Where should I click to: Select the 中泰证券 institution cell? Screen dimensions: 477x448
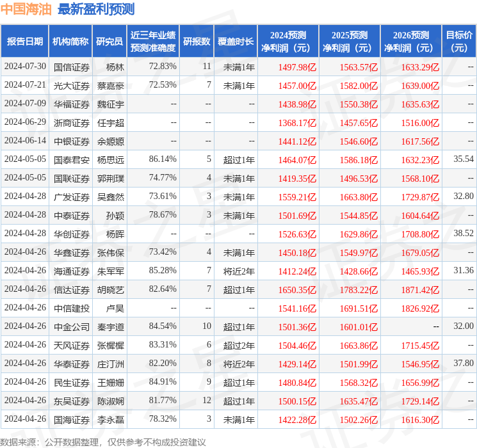click(72, 215)
